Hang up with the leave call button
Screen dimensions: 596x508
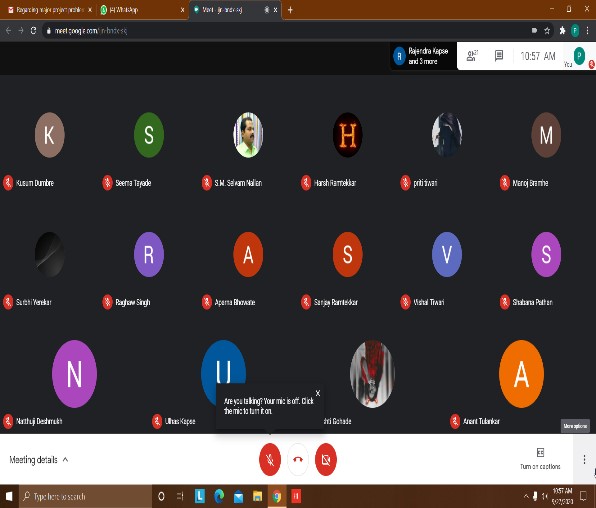coord(298,459)
